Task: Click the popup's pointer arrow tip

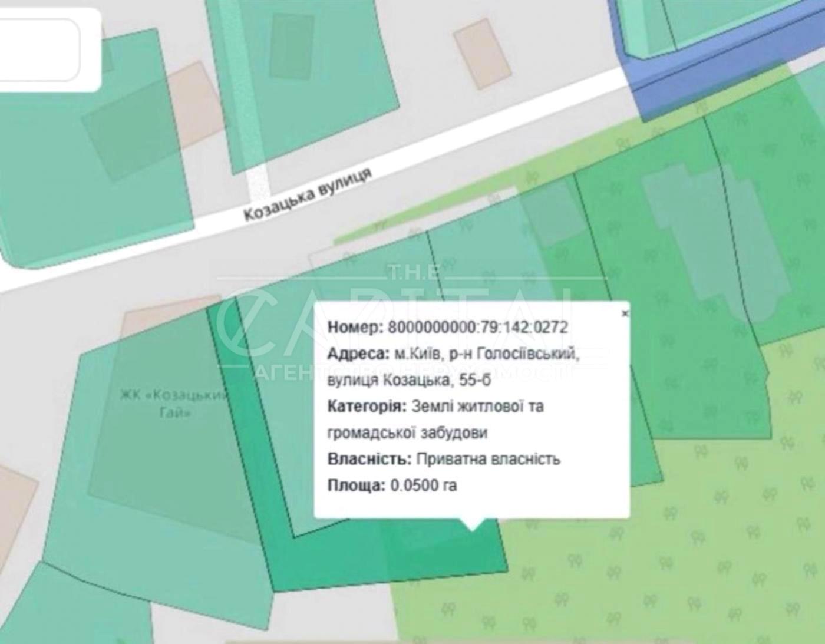Action: coord(471,529)
